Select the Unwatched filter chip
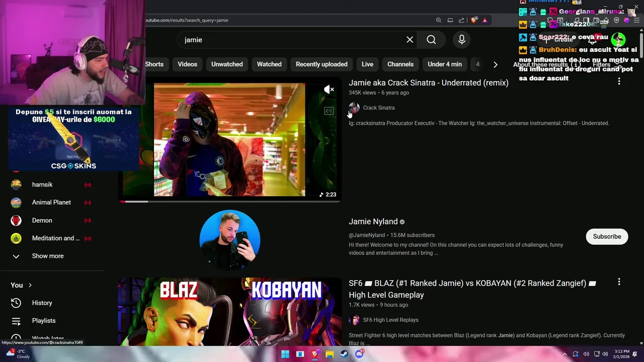This screenshot has width=644, height=362. (x=227, y=64)
